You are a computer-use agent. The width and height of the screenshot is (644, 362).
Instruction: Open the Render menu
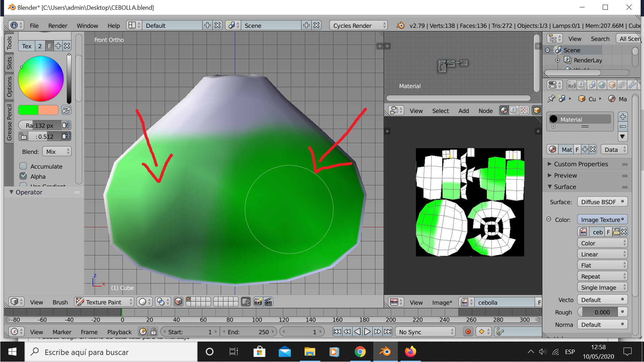pos(58,26)
